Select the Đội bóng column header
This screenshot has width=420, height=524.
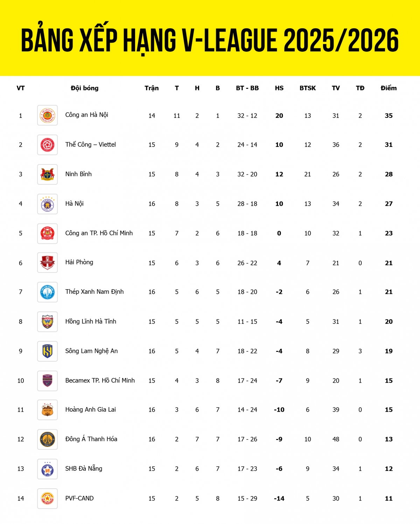(85, 88)
